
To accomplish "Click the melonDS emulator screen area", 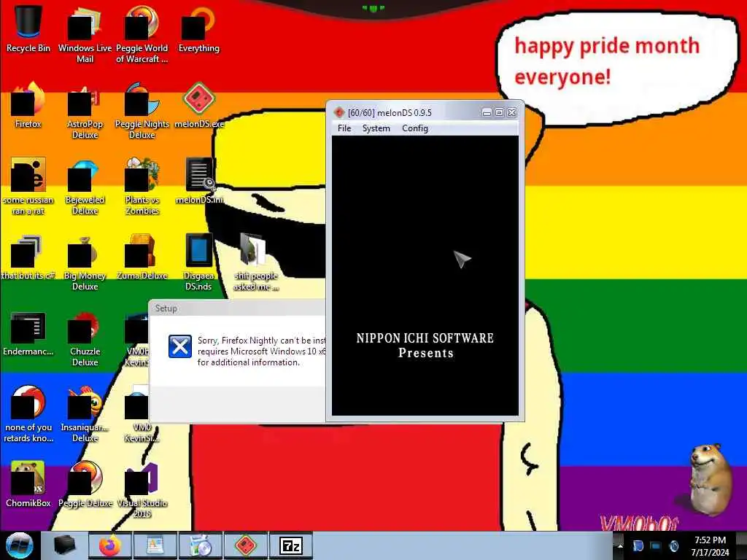I will pyautogui.click(x=425, y=275).
